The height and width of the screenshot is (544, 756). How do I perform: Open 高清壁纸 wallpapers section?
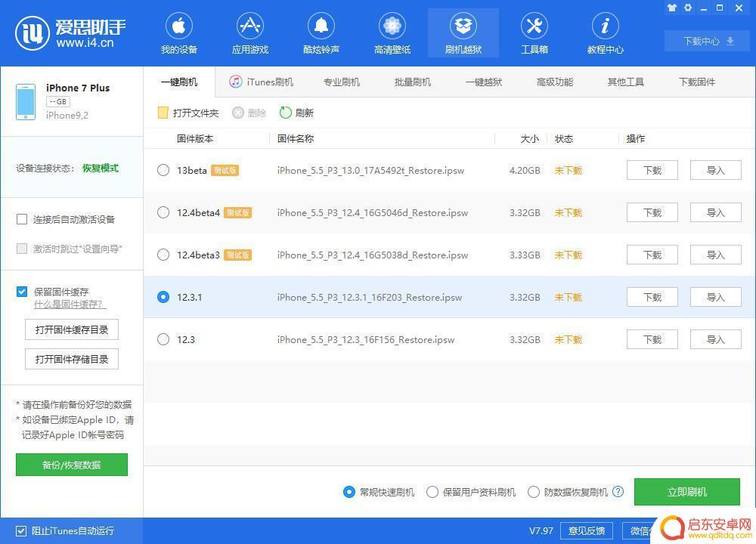392,34
